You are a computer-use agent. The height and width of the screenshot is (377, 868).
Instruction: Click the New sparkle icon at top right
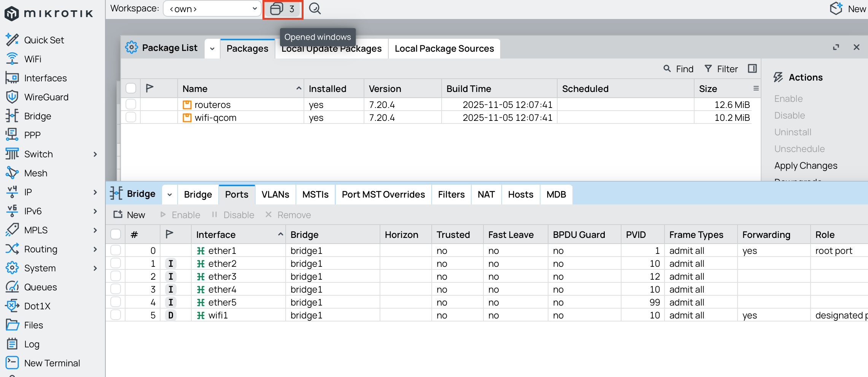pos(836,8)
